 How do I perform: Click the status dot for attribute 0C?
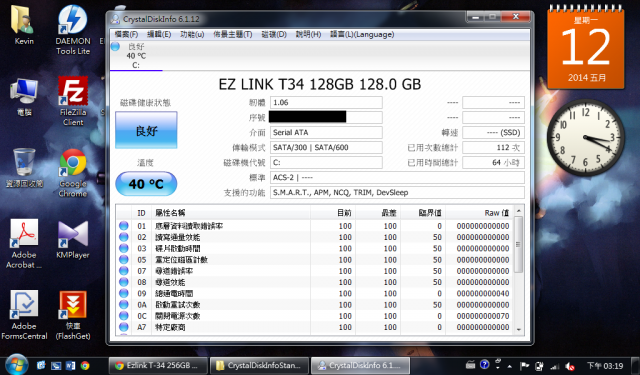[124, 315]
